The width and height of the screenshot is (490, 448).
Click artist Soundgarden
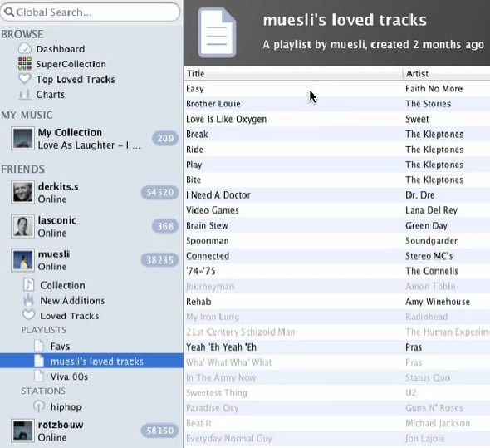click(432, 241)
